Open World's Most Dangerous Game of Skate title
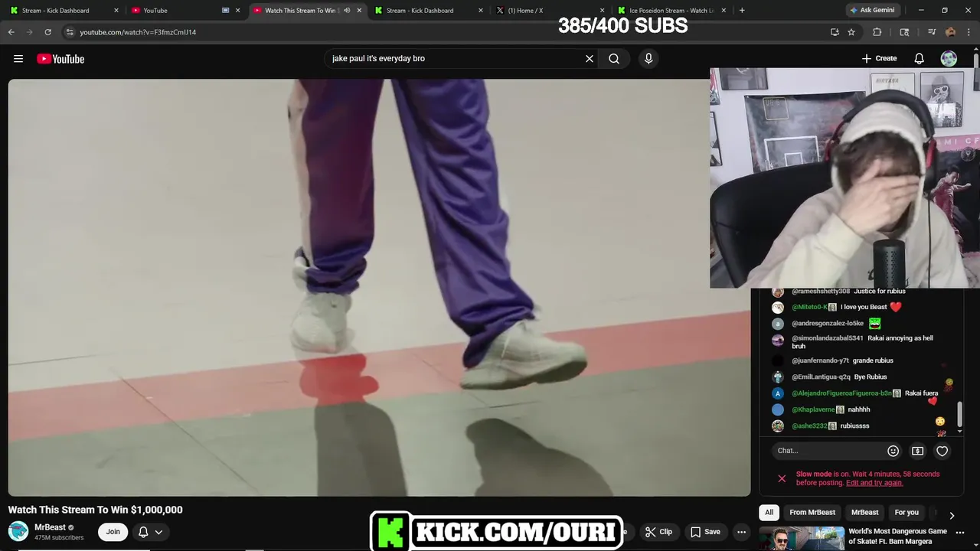The width and height of the screenshot is (980, 551). 897,536
